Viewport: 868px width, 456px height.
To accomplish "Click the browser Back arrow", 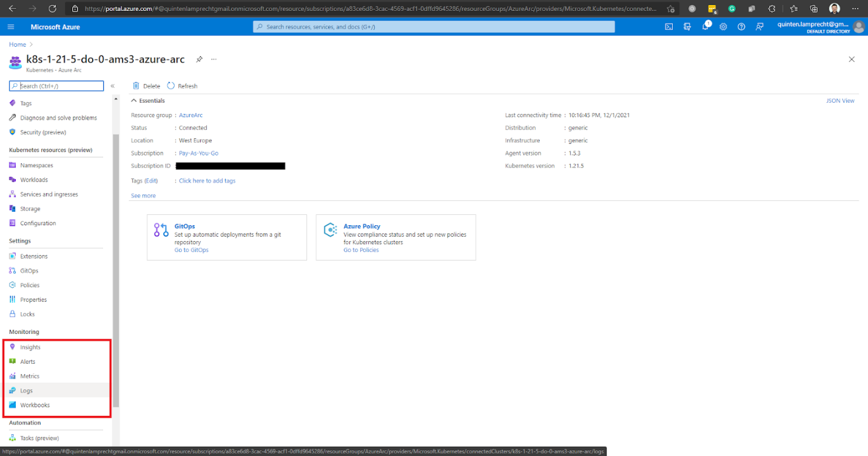I will click(13, 9).
